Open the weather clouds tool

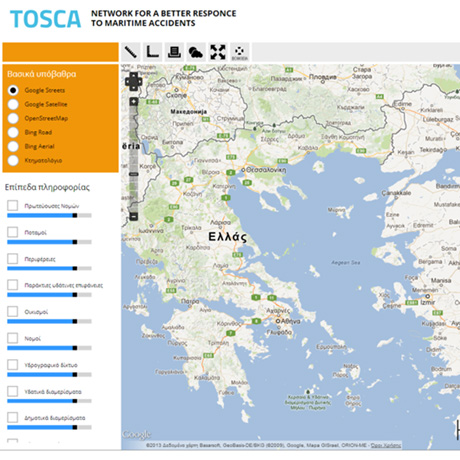pyautogui.click(x=196, y=52)
